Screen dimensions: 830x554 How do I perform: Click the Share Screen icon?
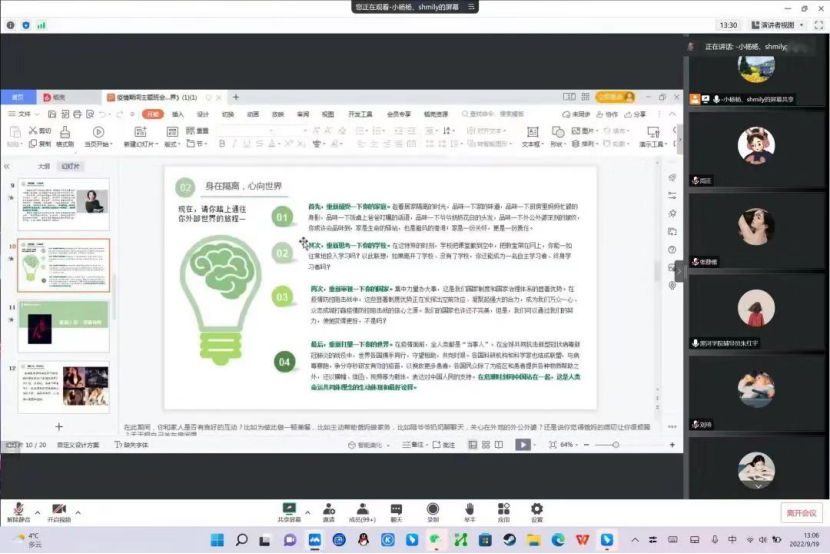click(289, 510)
